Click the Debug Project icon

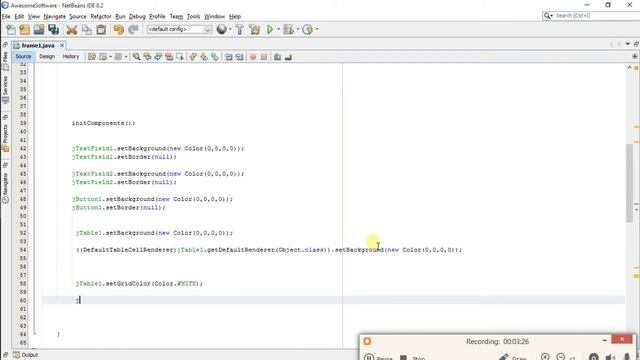[x=289, y=29]
